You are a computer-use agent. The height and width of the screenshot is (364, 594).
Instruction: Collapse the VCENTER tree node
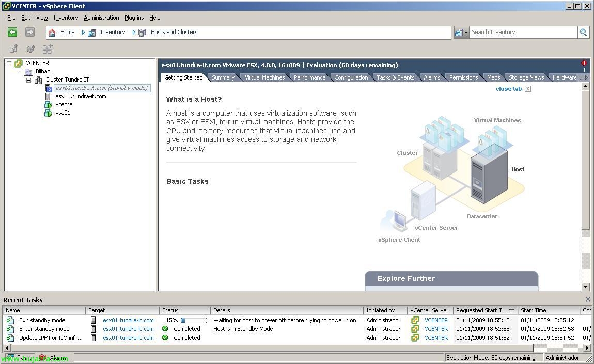[9, 64]
